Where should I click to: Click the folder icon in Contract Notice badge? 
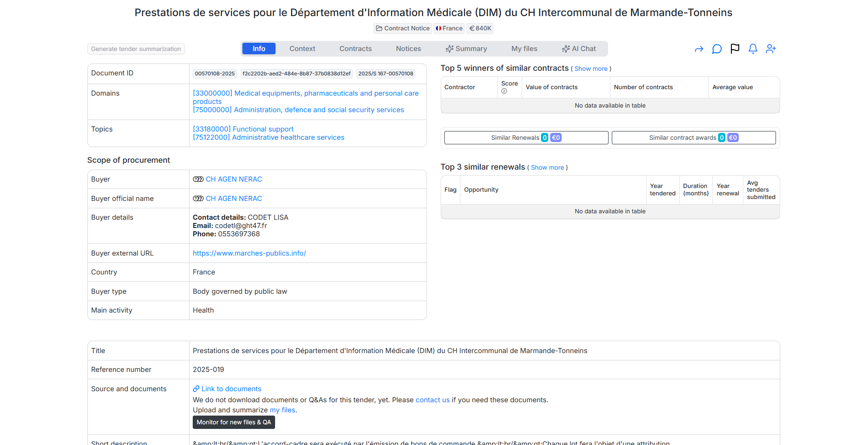click(379, 29)
